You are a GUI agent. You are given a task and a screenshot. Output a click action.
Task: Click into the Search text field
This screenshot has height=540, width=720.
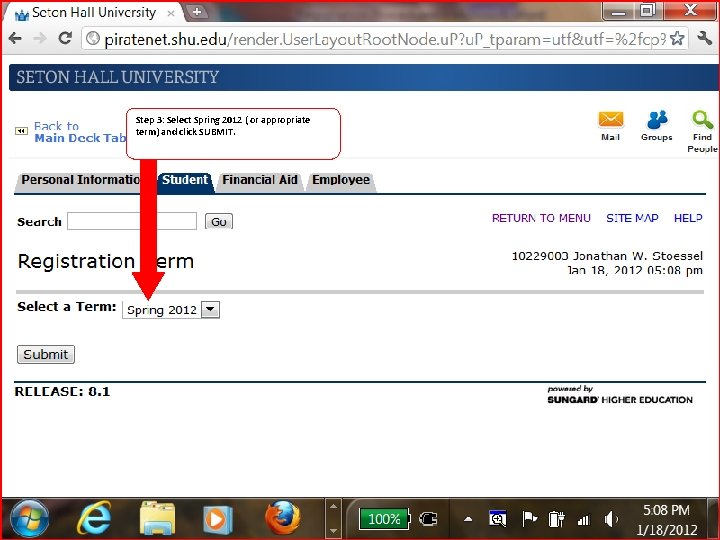(132, 221)
